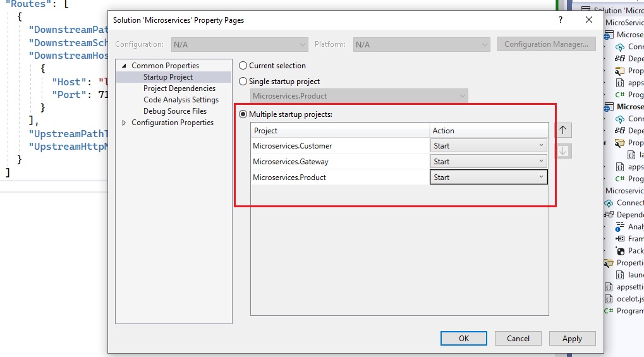Click the move down arrow button
Viewport: 644px width, 357px height.
coord(563,151)
